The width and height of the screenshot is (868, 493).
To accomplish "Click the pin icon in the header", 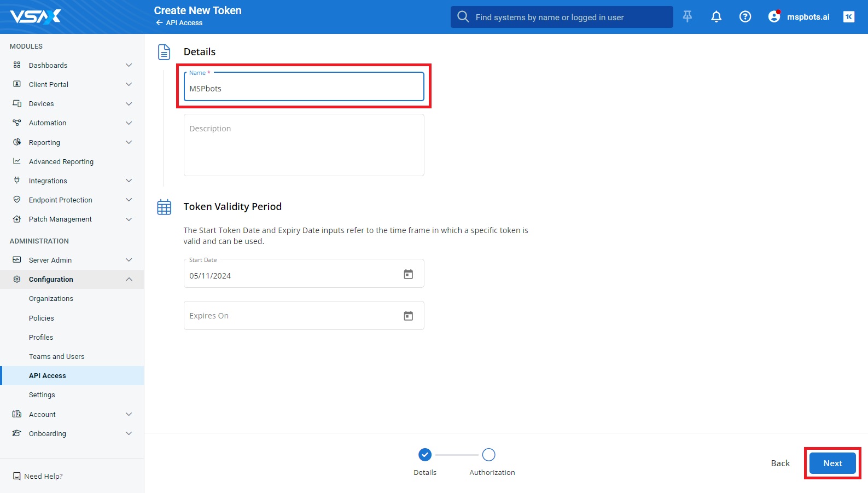I will click(688, 17).
